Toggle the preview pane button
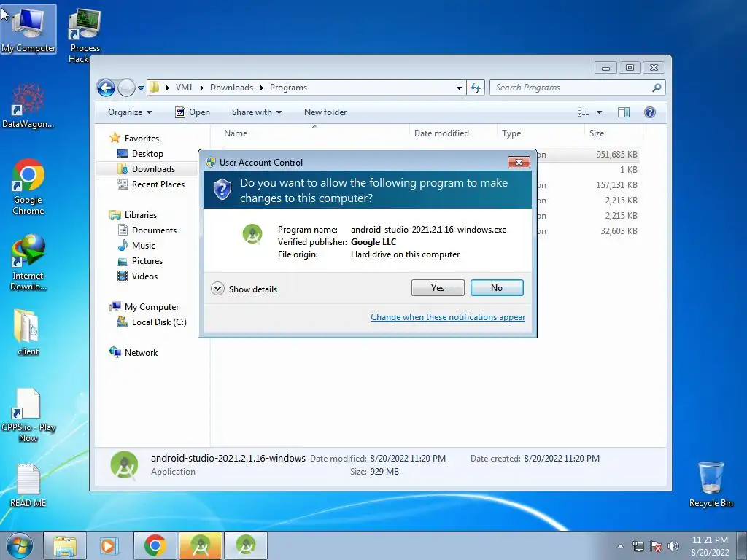The image size is (747, 560). coord(623,112)
